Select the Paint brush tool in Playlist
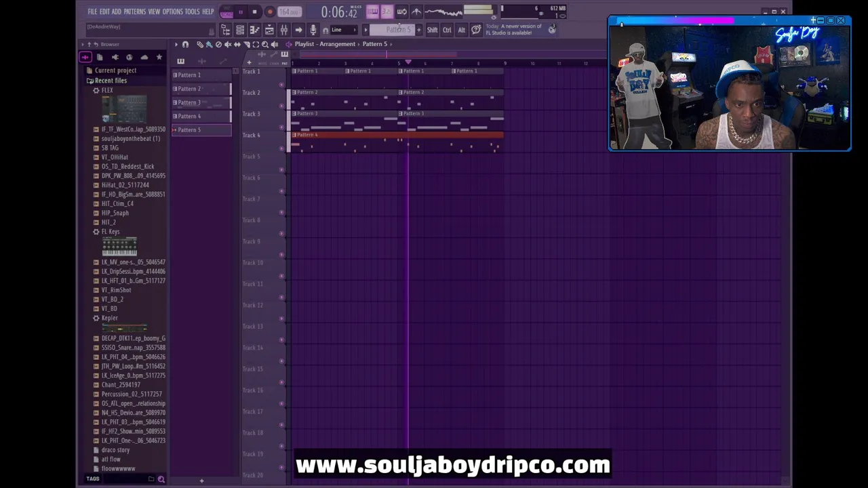The height and width of the screenshot is (488, 868). click(x=209, y=44)
